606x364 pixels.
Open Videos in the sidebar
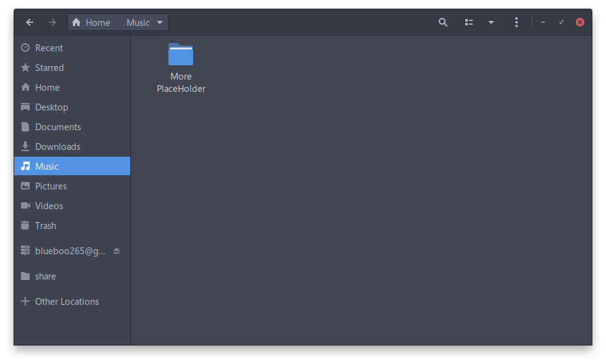coord(49,206)
